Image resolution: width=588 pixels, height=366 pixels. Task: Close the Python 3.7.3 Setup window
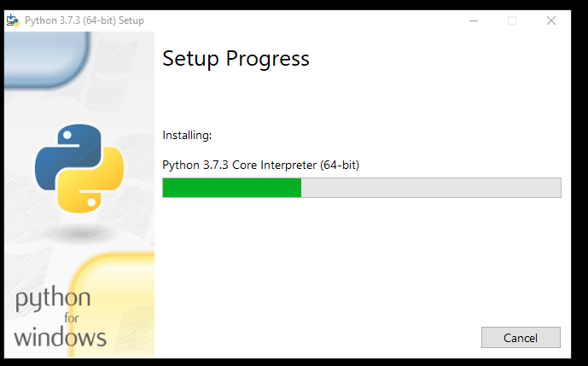coord(551,20)
